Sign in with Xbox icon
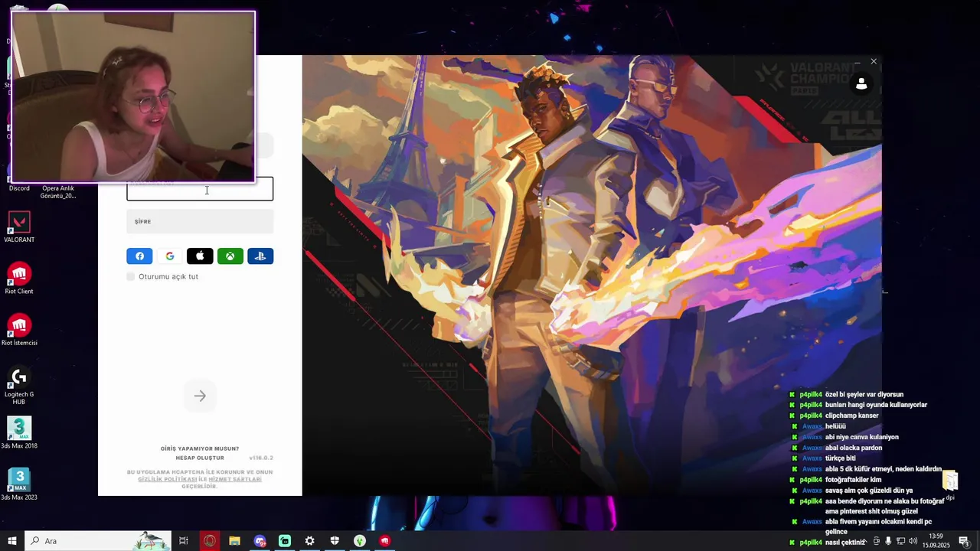Viewport: 980px width, 551px height. (x=230, y=256)
